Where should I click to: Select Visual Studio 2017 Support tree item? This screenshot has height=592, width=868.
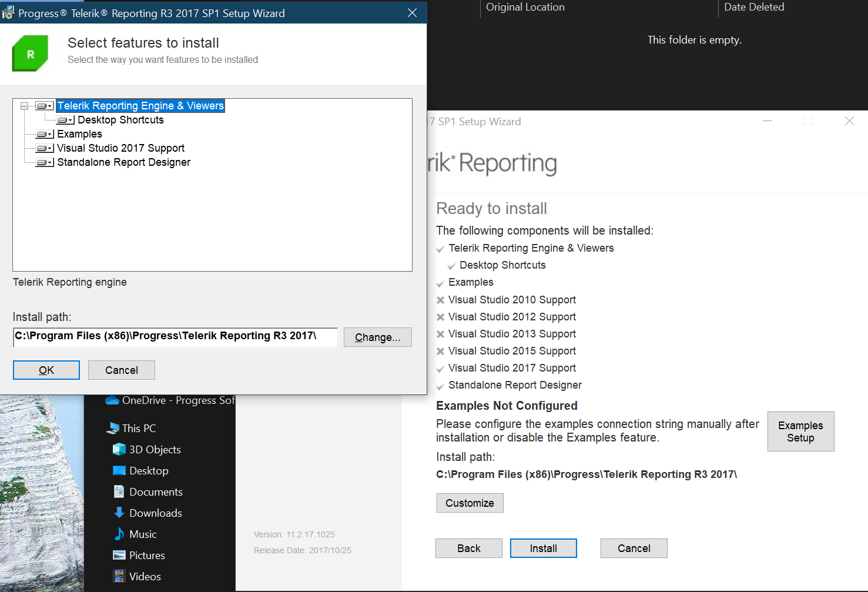tap(120, 148)
